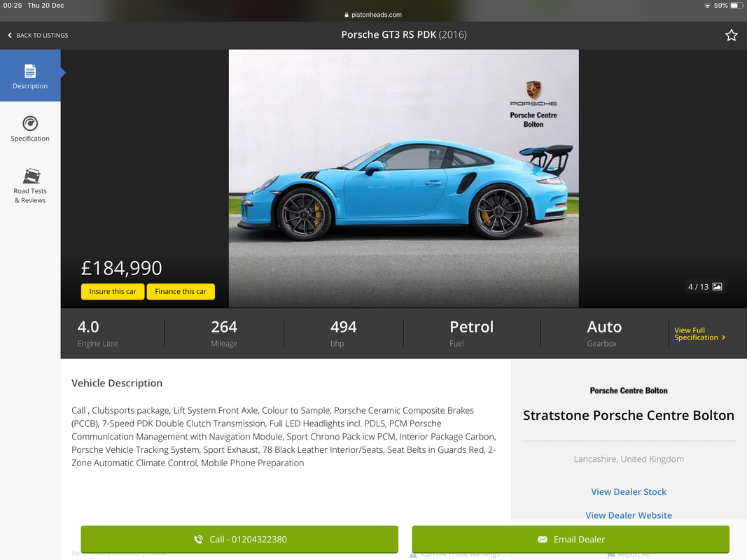Click the Email Dealer button
747x560 pixels.
(571, 539)
